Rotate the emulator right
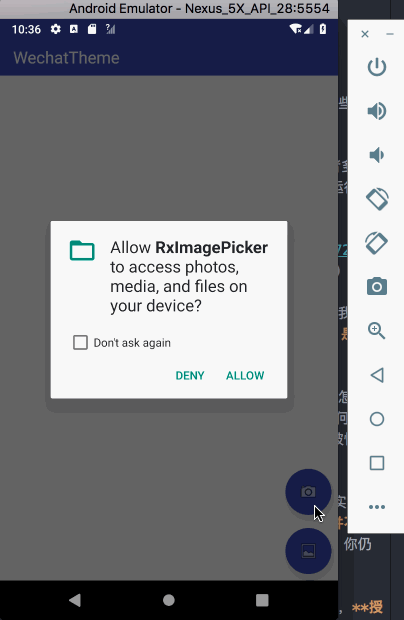This screenshot has height=620, width=404. pos(377,242)
